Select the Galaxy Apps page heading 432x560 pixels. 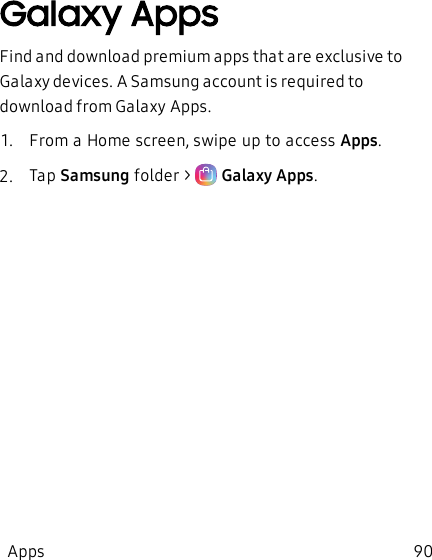(x=109, y=16)
